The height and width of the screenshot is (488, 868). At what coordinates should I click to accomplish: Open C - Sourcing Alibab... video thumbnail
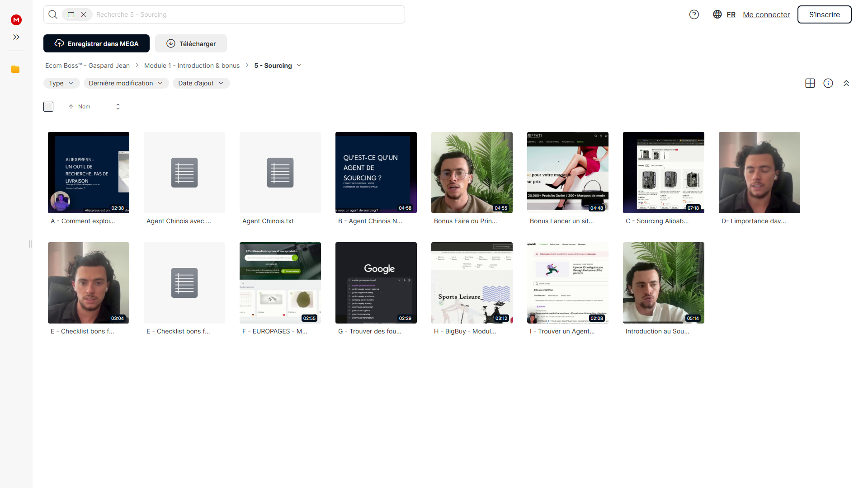click(x=664, y=173)
